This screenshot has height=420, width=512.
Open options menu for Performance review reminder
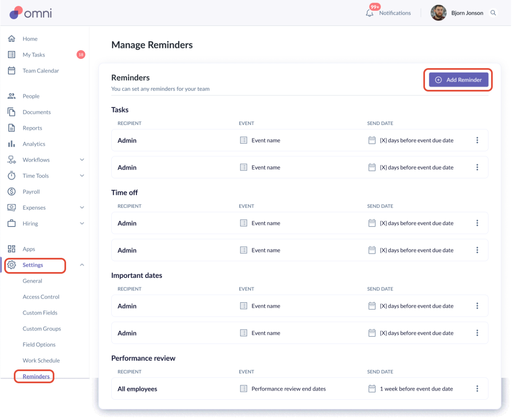pos(477,389)
